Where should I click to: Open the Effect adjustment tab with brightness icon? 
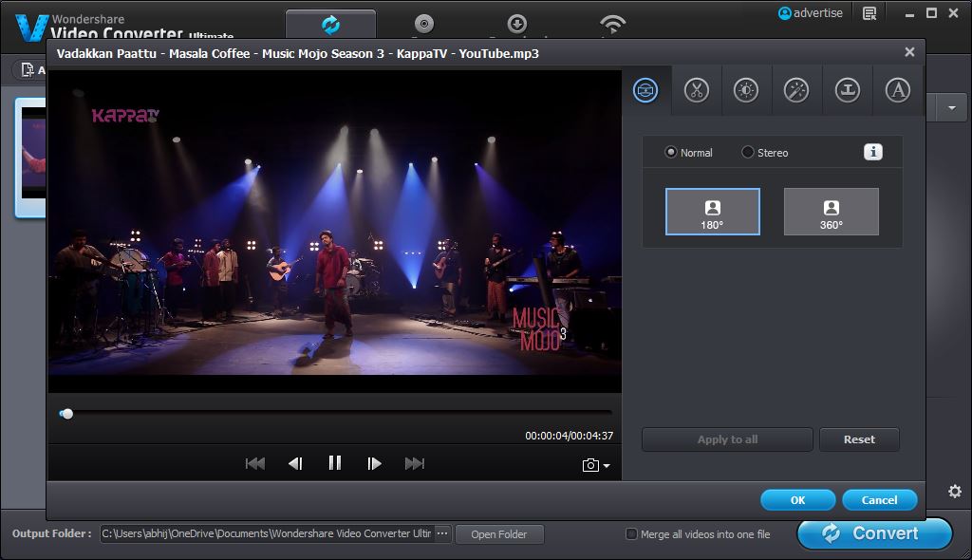point(746,90)
